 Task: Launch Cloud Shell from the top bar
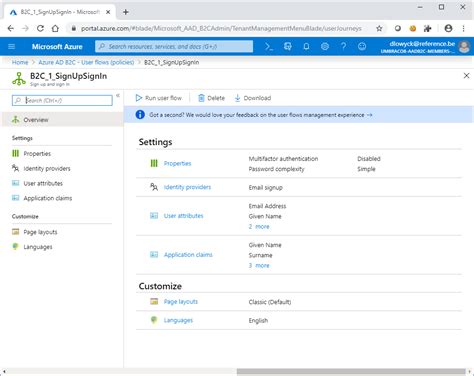(x=269, y=46)
